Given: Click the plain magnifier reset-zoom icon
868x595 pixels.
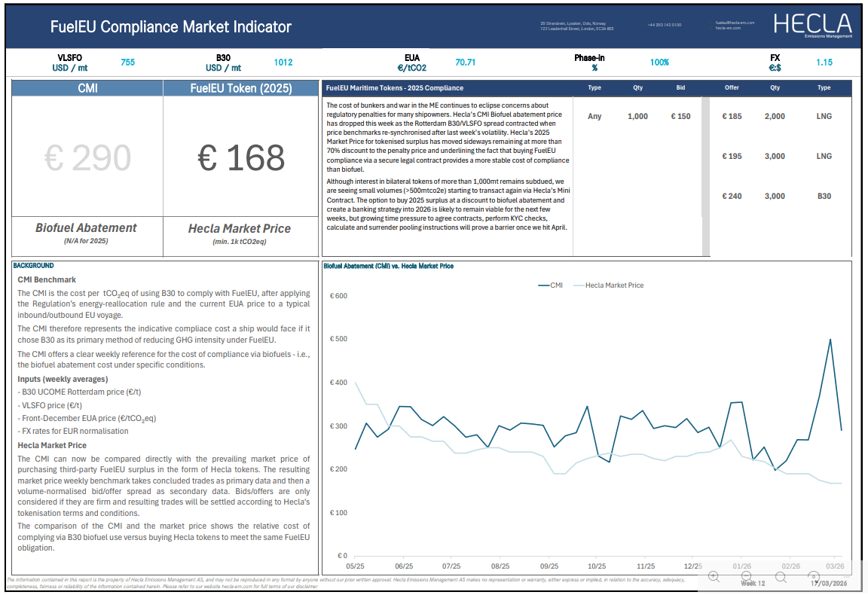Looking at the screenshot, I should [781, 577].
